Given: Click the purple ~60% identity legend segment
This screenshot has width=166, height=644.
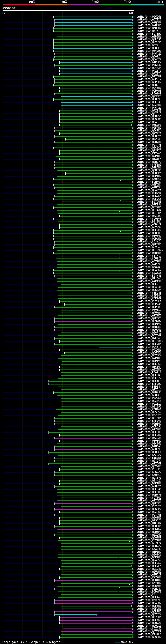Looking at the screenshot, I should pyautogui.click(x=83, y=5).
